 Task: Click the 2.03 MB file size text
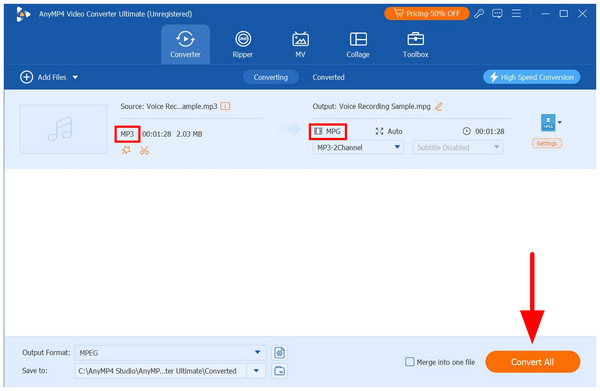click(189, 134)
